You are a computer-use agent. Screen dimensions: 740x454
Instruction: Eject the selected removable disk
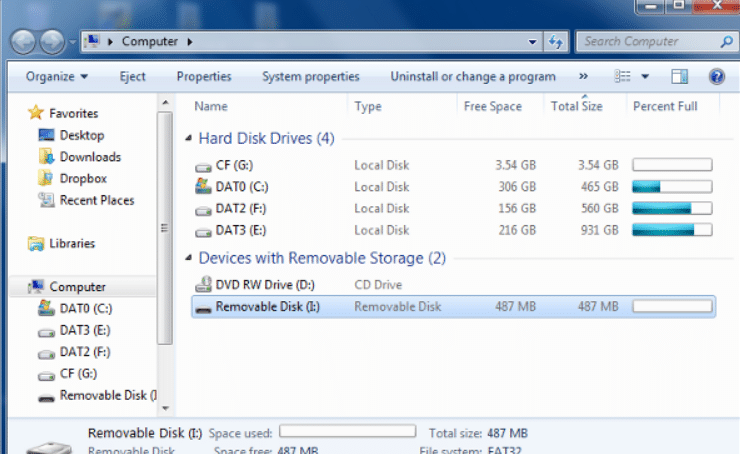pyautogui.click(x=133, y=76)
